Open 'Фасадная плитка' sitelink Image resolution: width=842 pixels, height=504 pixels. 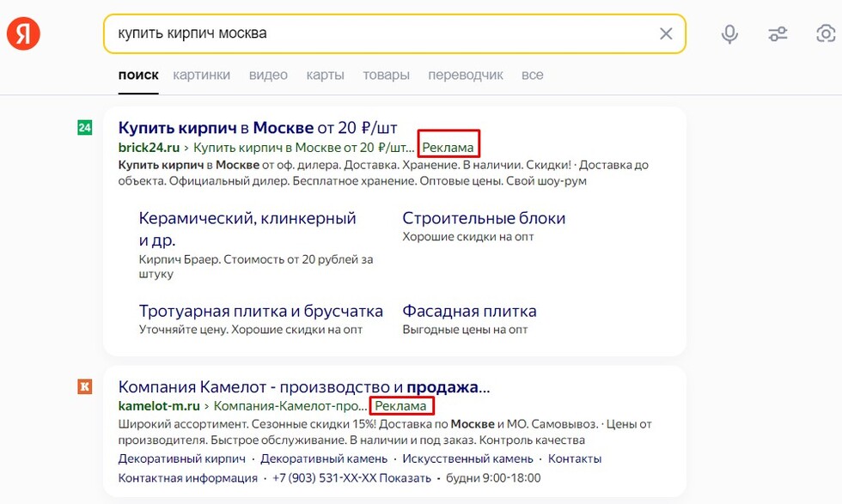point(469,312)
